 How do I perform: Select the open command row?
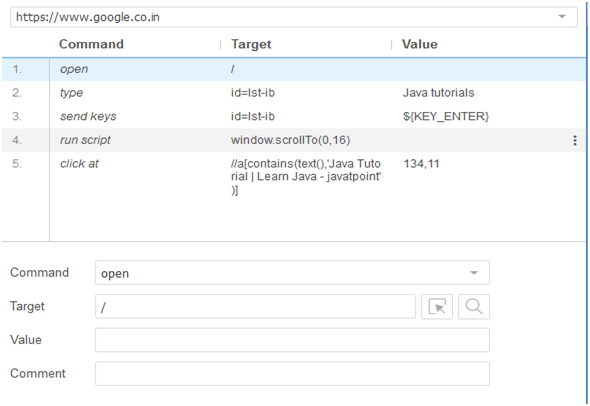(x=294, y=69)
